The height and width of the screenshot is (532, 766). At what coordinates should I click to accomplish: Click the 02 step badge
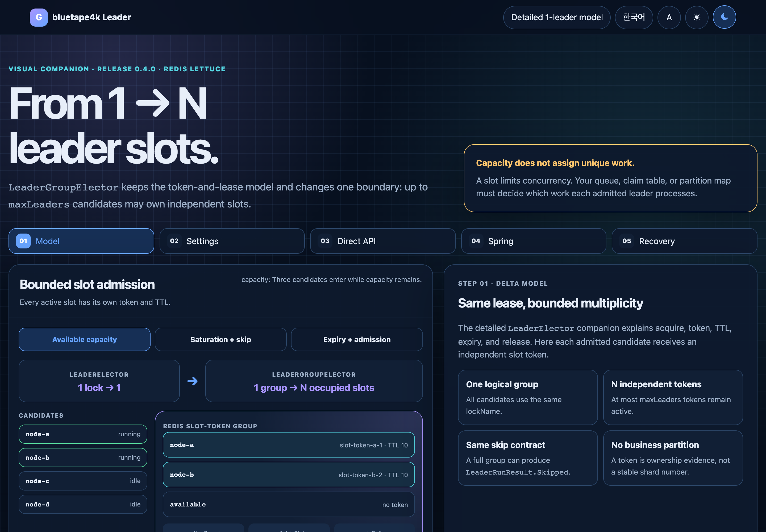click(x=174, y=241)
